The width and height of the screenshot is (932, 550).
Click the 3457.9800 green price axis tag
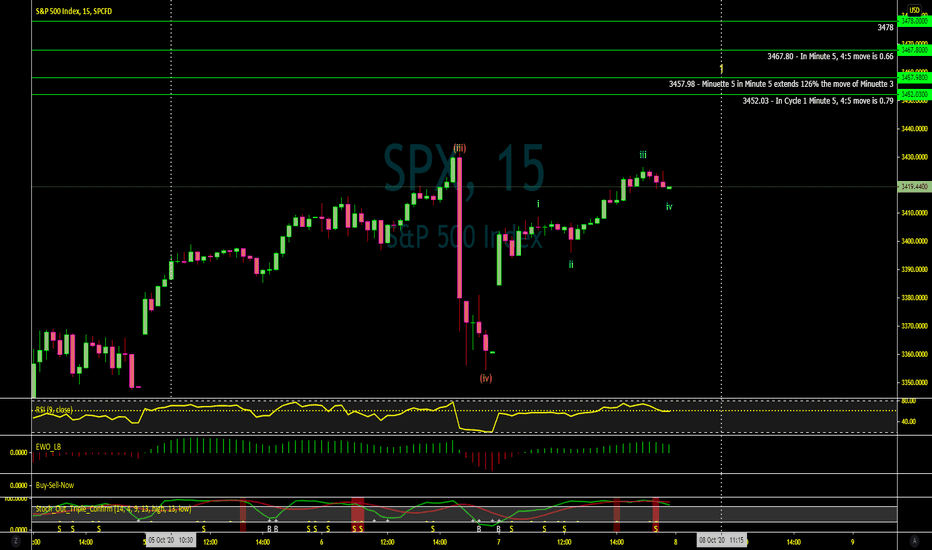(x=914, y=77)
